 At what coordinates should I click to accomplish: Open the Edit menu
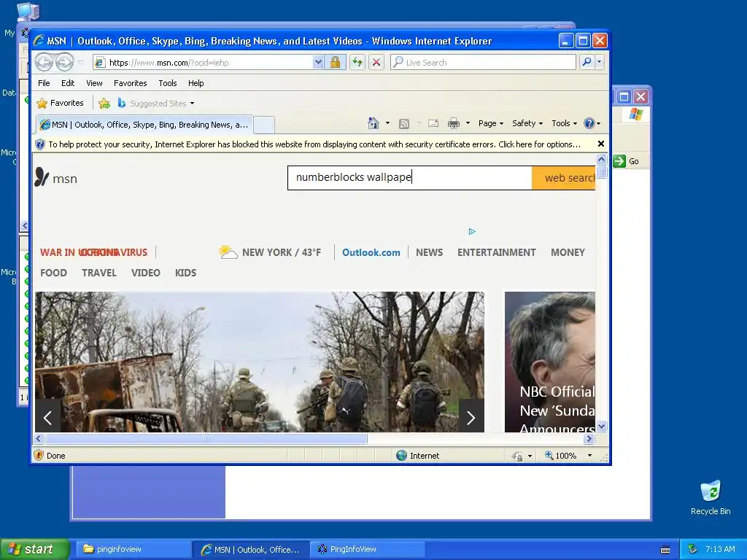coord(68,83)
